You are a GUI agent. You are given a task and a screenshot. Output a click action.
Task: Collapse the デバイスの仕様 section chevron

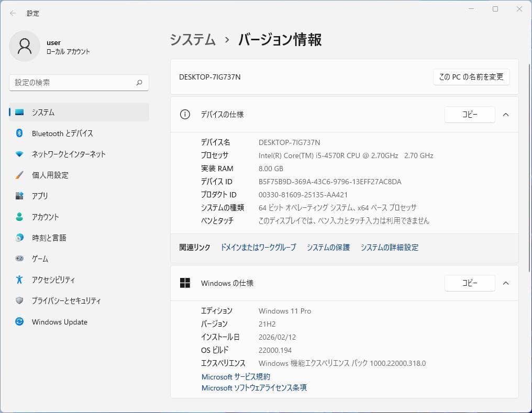point(505,115)
